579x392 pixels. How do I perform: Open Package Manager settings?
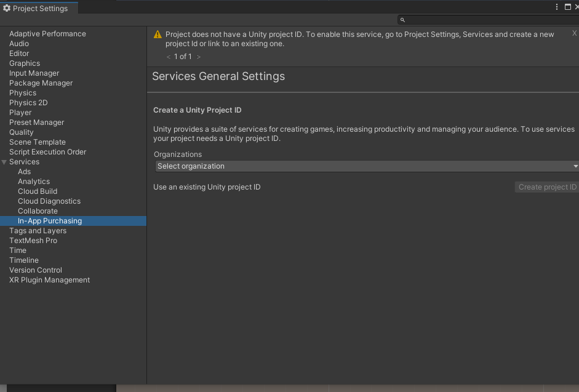coord(41,83)
